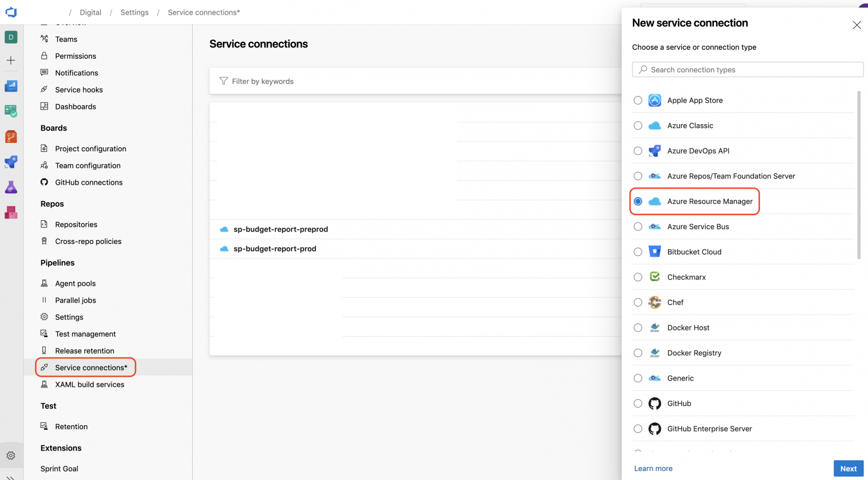Open Settings from the breadcrumb
The image size is (868, 480).
134,12
